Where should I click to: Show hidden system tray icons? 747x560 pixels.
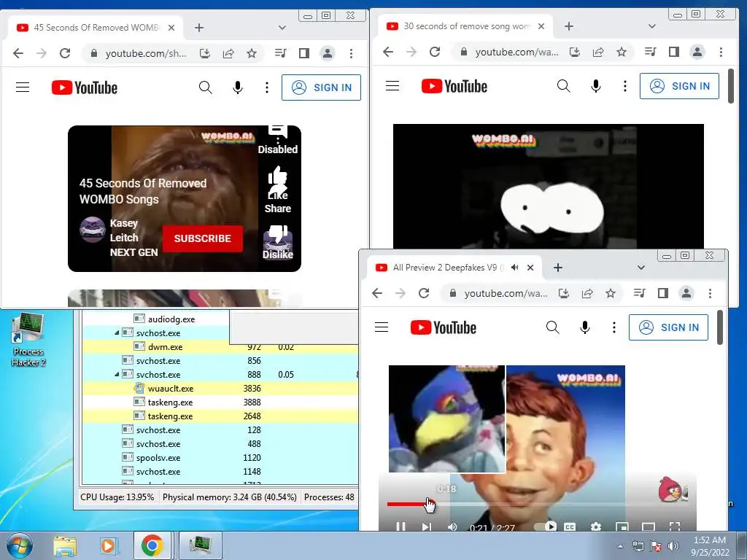(620, 546)
